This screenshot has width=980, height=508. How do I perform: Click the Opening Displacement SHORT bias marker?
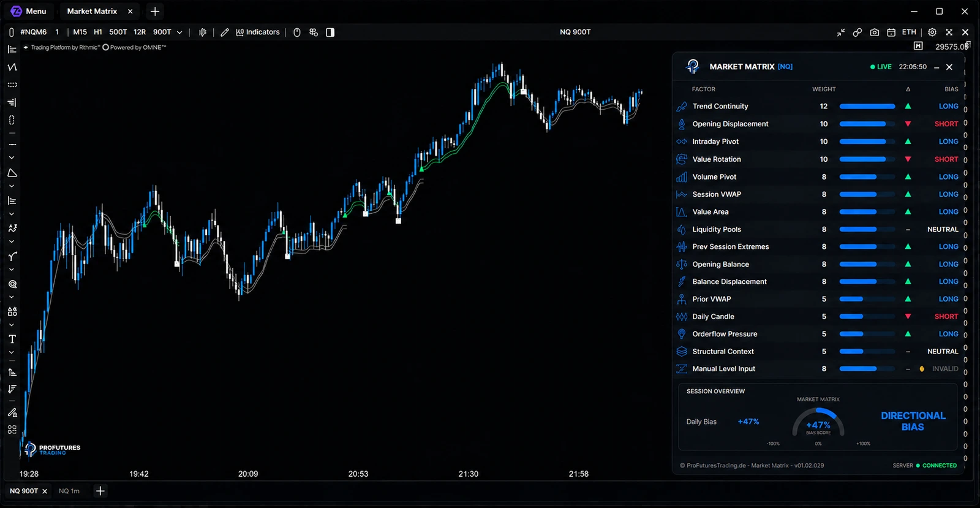946,124
